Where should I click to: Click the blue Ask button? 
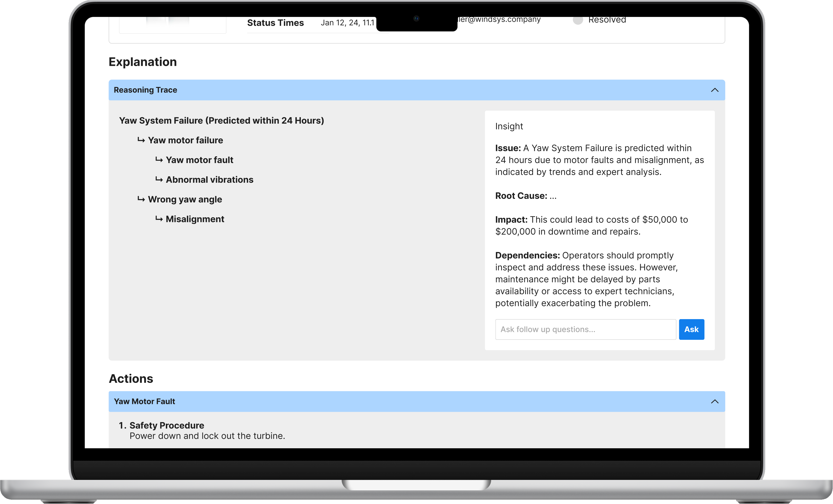pos(691,329)
